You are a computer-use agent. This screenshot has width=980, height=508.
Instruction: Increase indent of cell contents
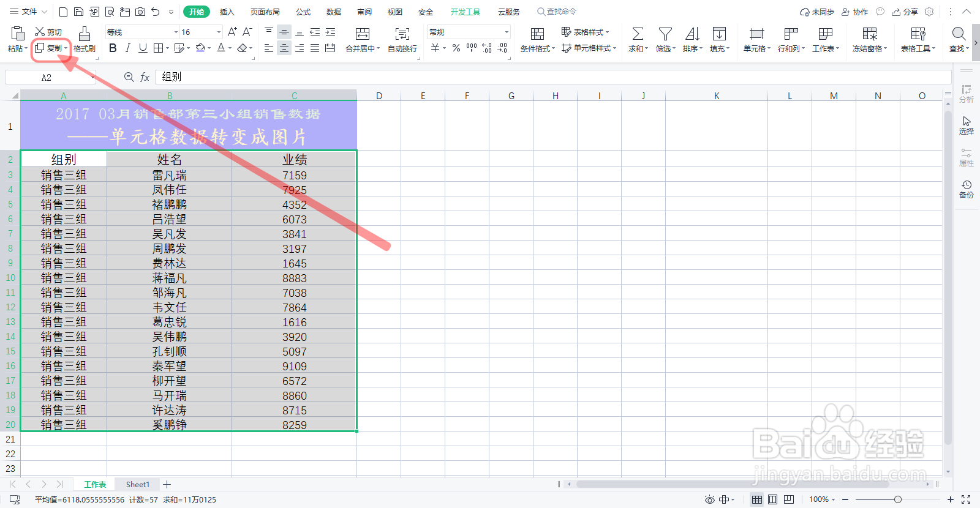(330, 32)
